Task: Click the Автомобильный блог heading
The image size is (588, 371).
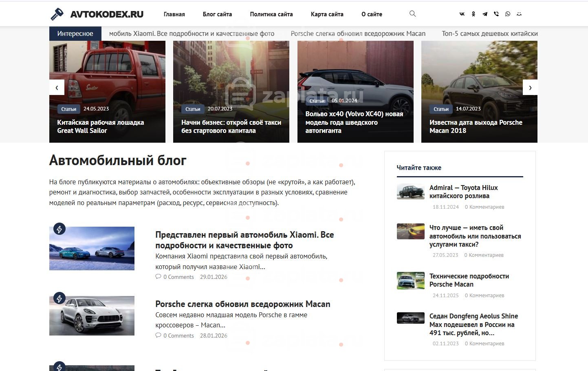Action: click(118, 160)
